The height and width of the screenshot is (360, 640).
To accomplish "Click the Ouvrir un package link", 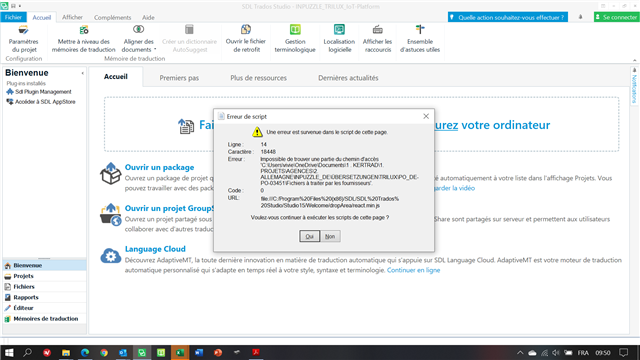I will [159, 167].
